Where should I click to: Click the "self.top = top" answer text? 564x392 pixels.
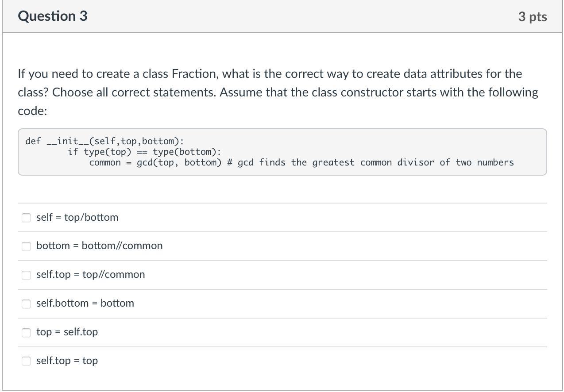[x=67, y=361]
